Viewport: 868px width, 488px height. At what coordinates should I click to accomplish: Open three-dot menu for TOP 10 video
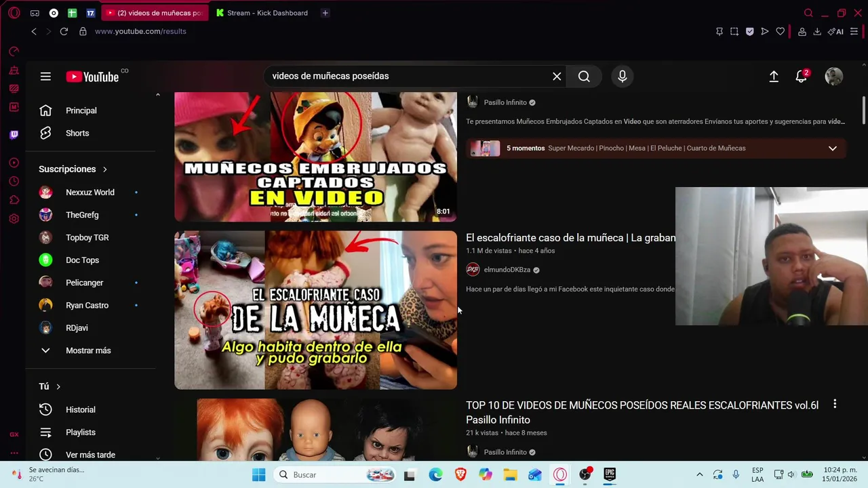(x=835, y=404)
